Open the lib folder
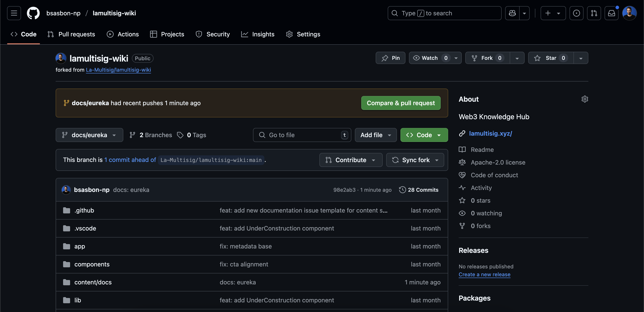 [78, 300]
